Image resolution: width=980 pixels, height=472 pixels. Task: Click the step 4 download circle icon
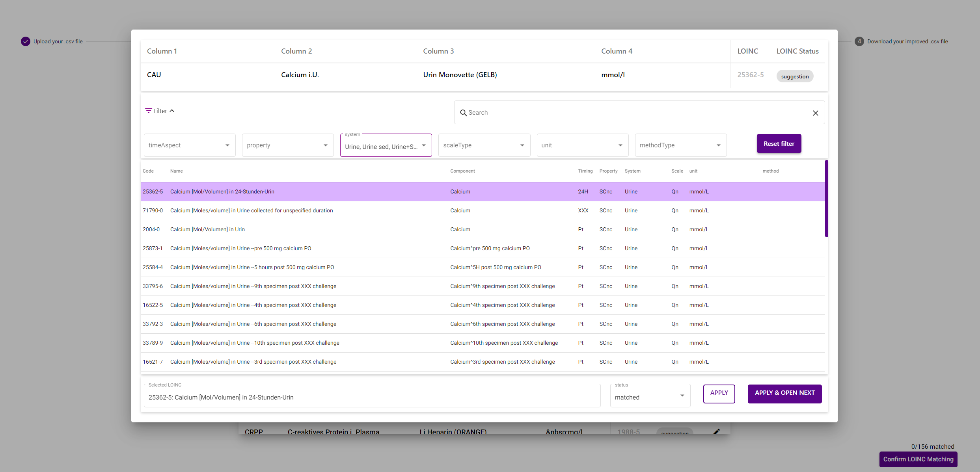[x=859, y=41]
